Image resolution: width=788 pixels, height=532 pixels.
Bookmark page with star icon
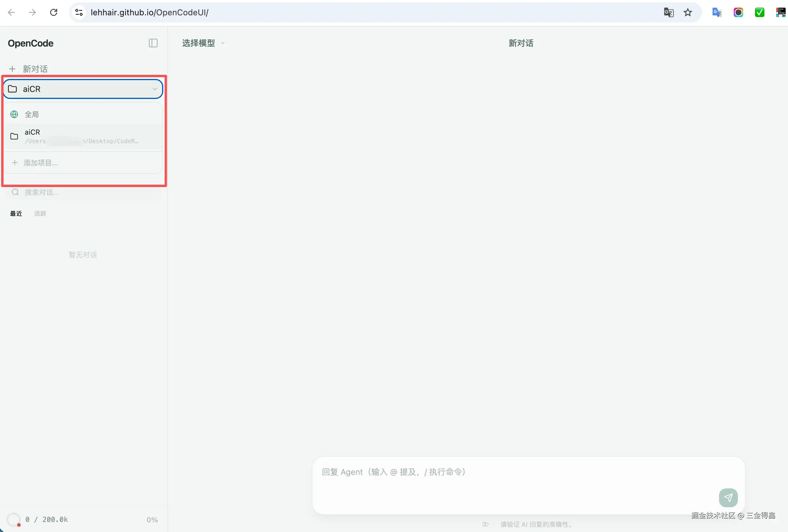click(687, 13)
